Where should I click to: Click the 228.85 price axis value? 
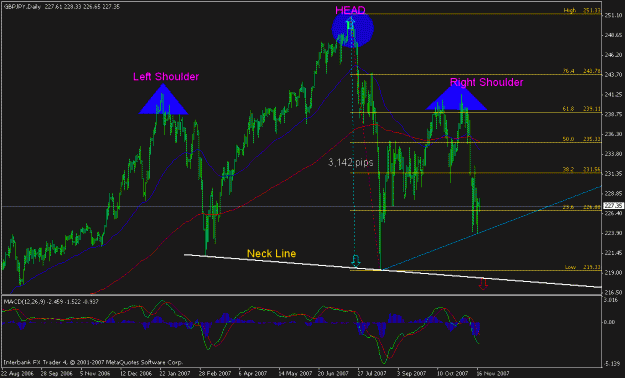(613, 193)
